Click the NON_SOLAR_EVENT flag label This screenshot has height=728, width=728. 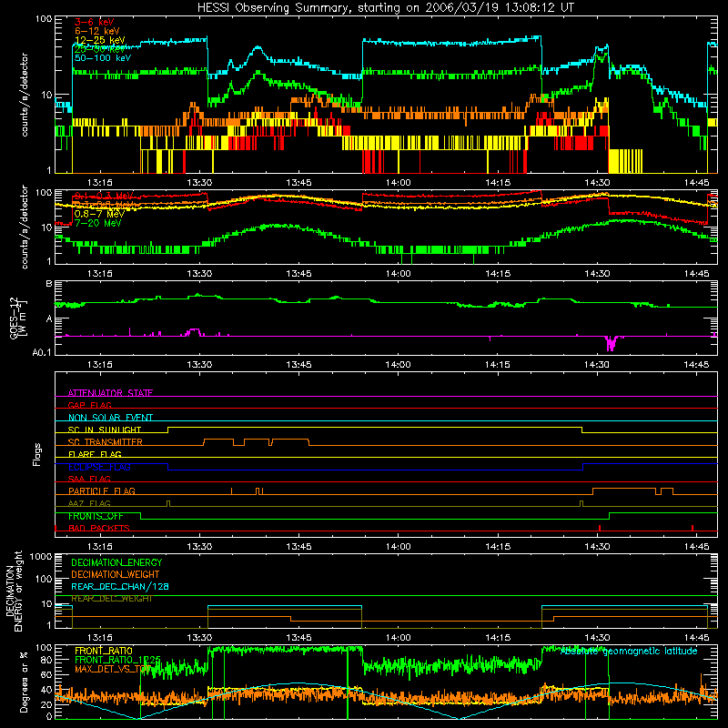(x=110, y=418)
